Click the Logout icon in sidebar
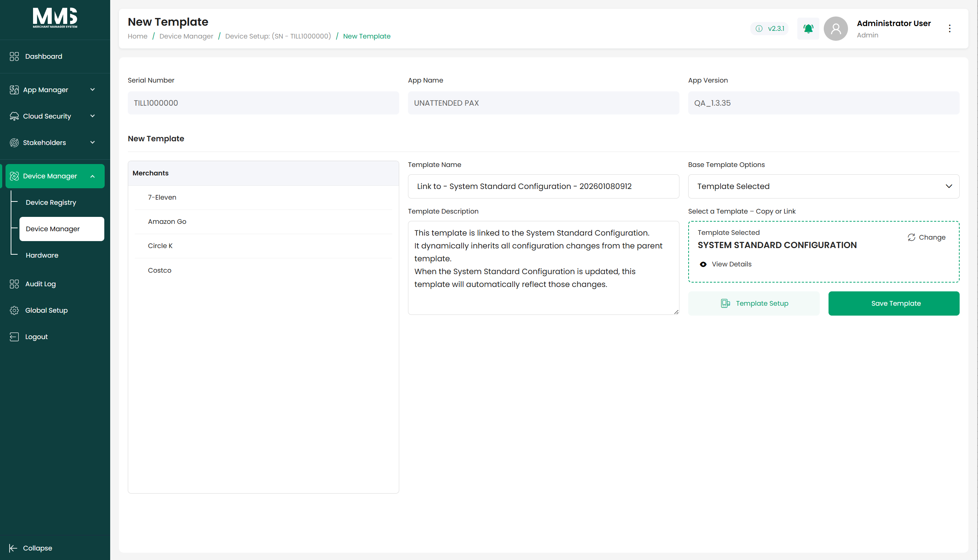 (x=14, y=337)
